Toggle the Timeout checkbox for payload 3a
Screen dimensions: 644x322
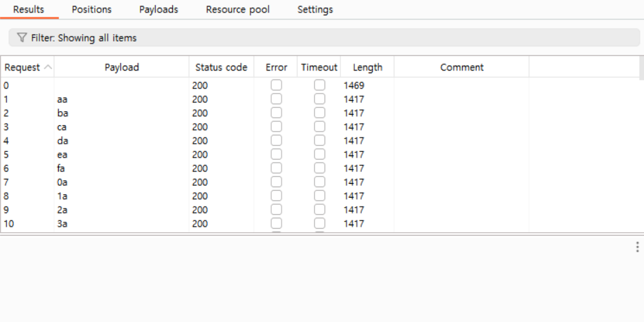click(x=320, y=223)
